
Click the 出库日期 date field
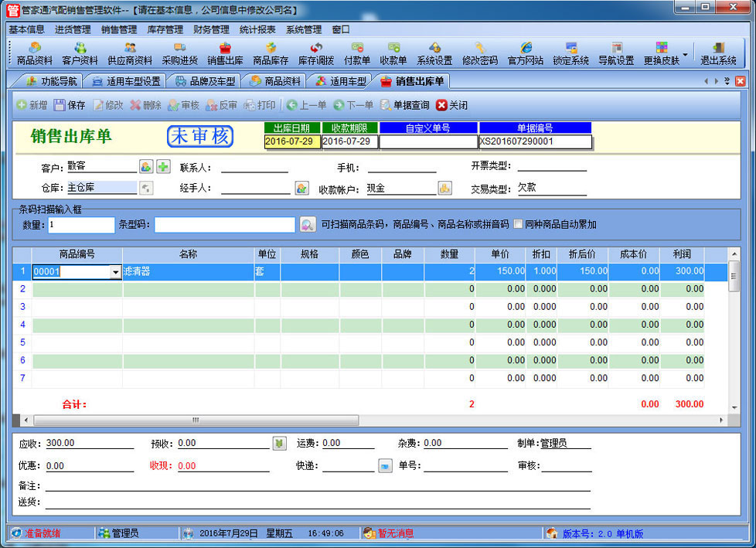pyautogui.click(x=291, y=141)
